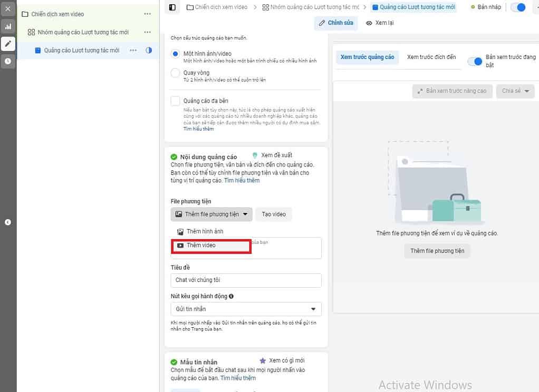Select the Quay vòng radio option
Image resolution: width=539 pixels, height=392 pixels.
pyautogui.click(x=176, y=73)
